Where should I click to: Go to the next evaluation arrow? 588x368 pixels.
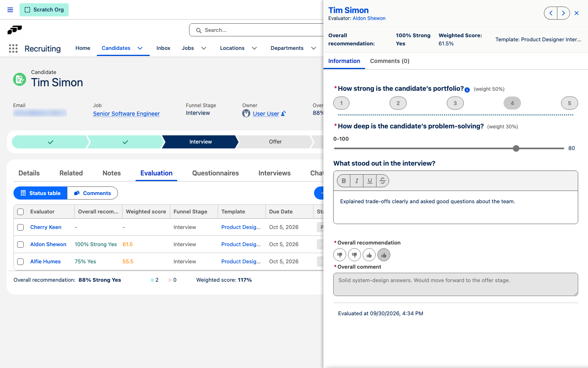click(x=563, y=13)
